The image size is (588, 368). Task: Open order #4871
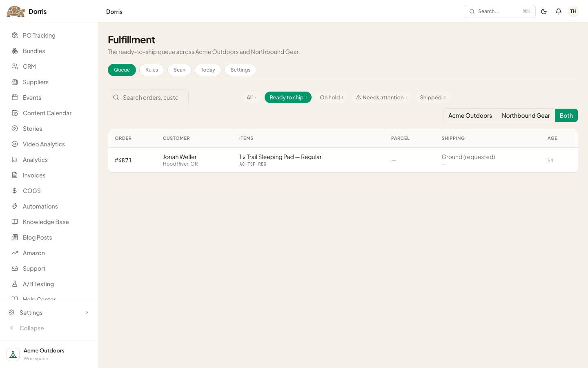pyautogui.click(x=123, y=160)
